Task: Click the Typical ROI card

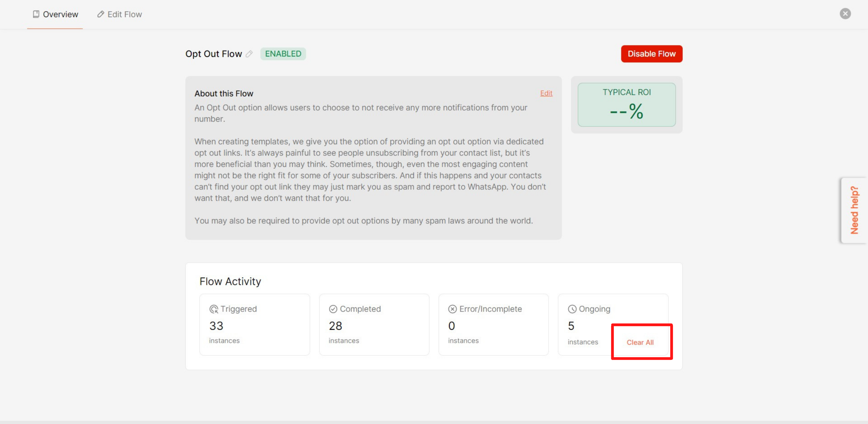Action: (626, 105)
